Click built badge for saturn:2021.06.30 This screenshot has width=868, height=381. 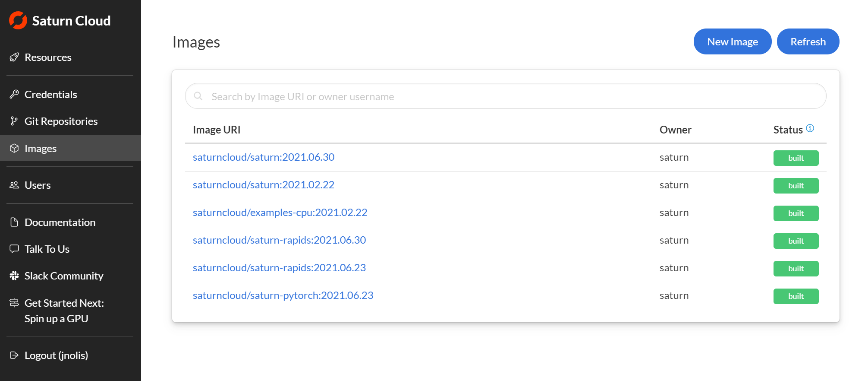click(796, 158)
